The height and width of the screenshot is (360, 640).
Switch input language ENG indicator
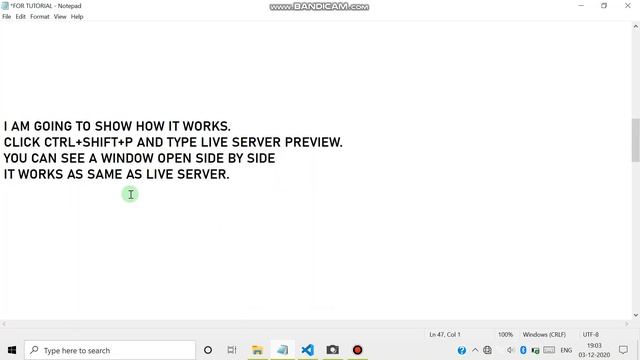566,350
